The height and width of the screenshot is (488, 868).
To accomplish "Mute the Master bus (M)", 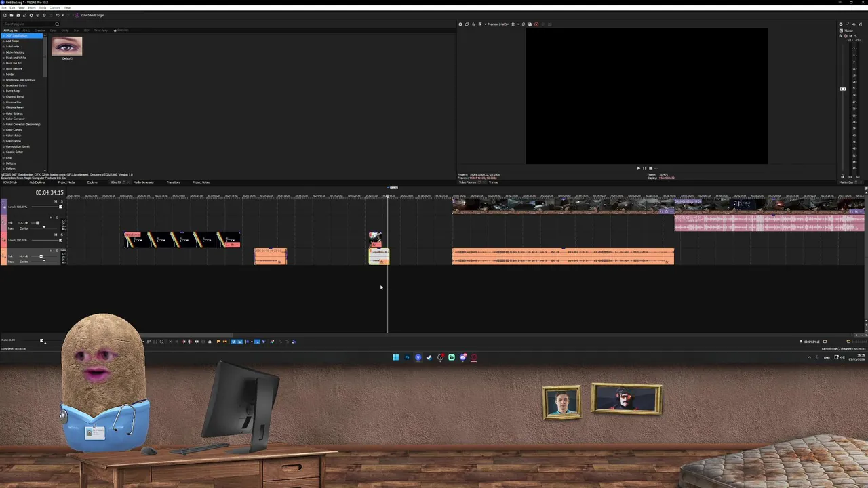I will click(x=850, y=36).
